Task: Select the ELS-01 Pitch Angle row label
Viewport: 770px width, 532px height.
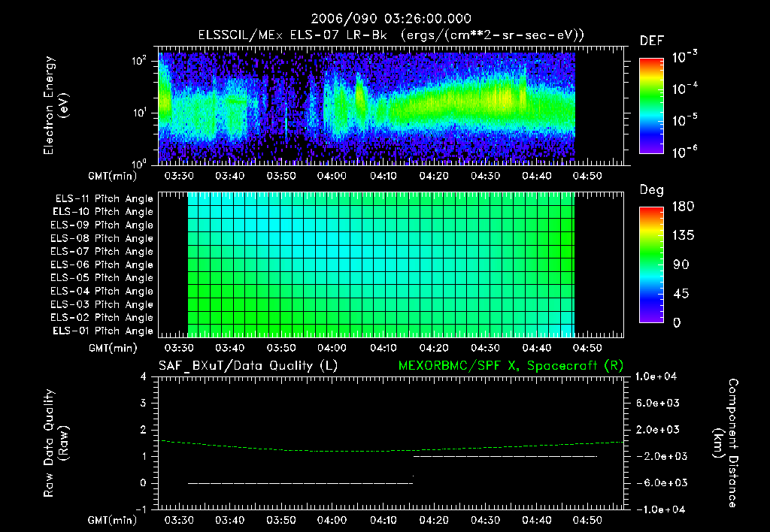Action: (x=103, y=331)
